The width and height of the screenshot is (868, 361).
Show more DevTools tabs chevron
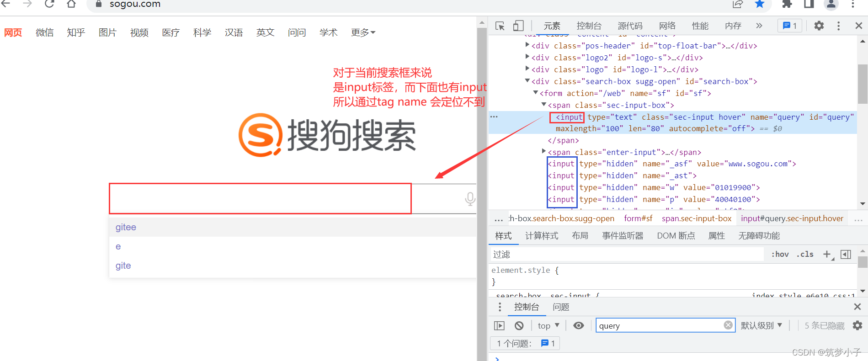pos(759,26)
